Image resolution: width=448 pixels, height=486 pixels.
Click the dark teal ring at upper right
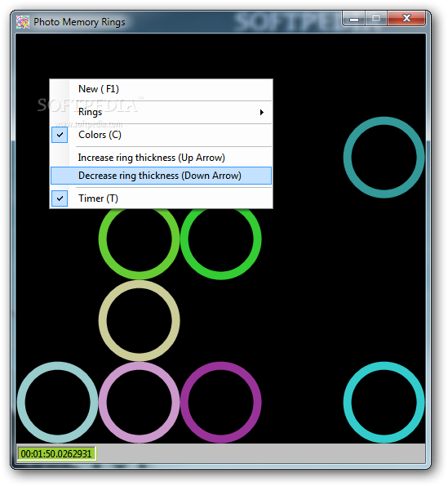tap(384, 157)
